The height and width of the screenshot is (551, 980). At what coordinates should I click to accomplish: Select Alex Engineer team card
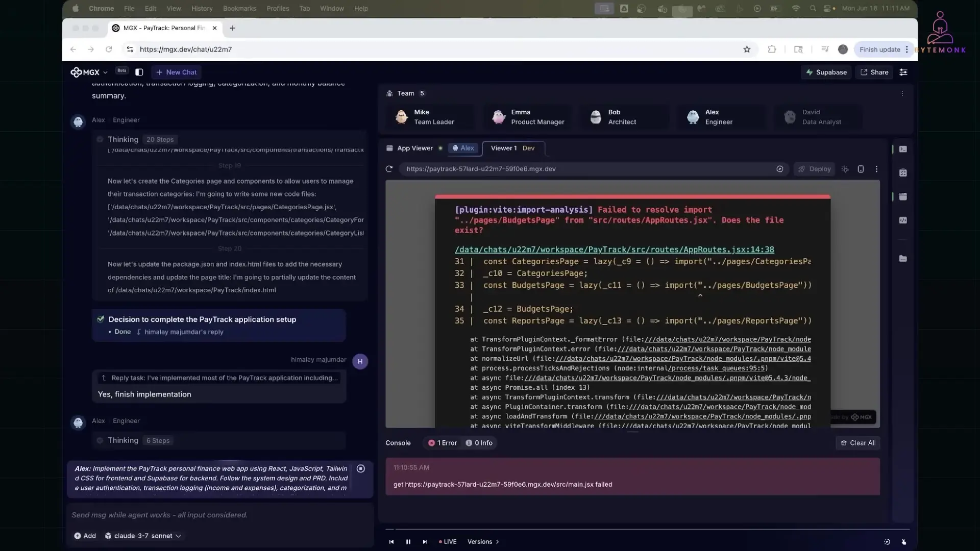(723, 117)
